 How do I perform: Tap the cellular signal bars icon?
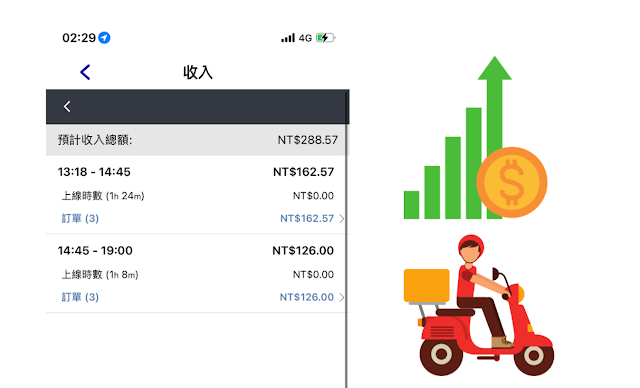288,38
